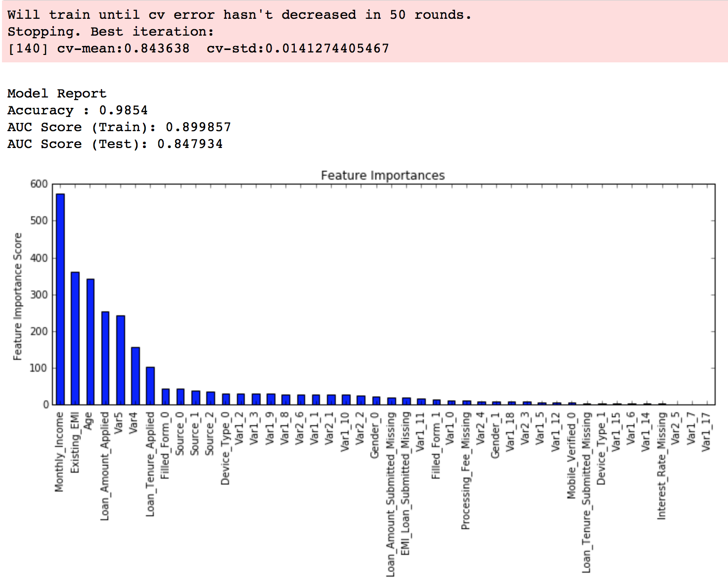This screenshot has height=587, width=728.
Task: Click the Feature Importances chart title
Action: coord(382,176)
